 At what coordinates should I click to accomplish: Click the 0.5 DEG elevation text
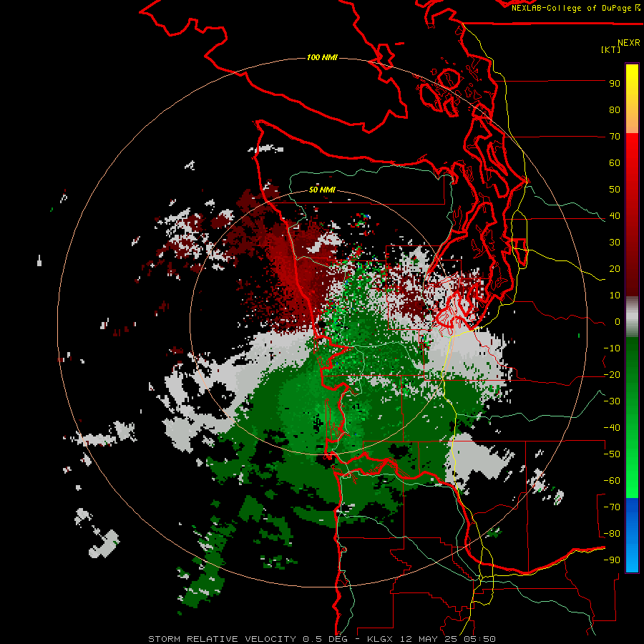click(326, 639)
